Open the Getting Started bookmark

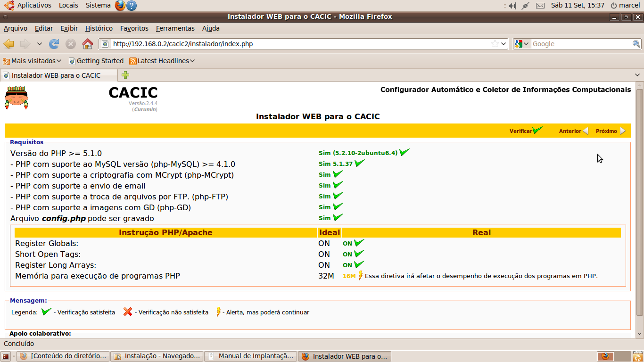pyautogui.click(x=96, y=61)
